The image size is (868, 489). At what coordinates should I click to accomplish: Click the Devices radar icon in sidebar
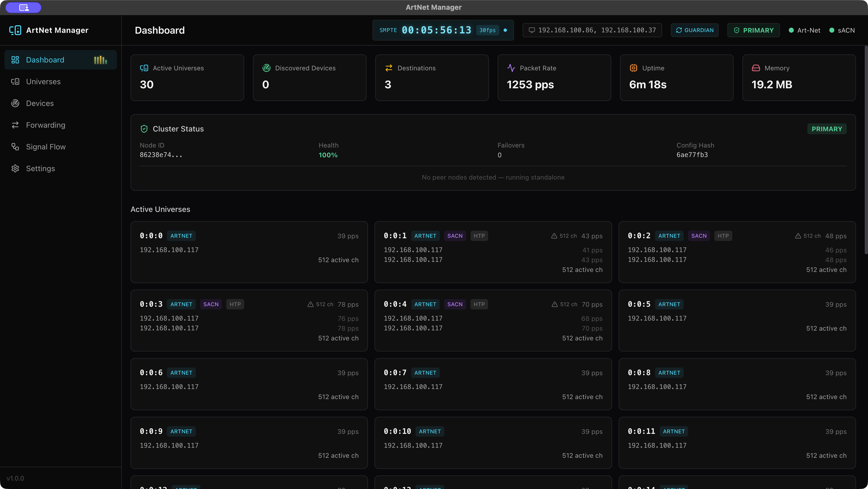[15, 103]
